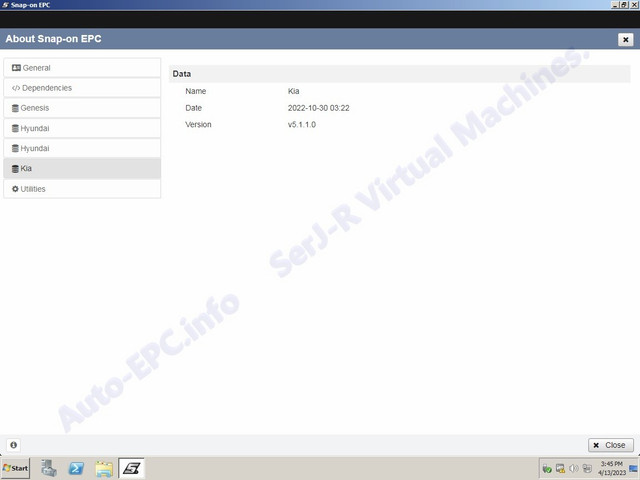Click the taskbar clock showing 3:45 PM
640x480 pixels.
coord(611,468)
